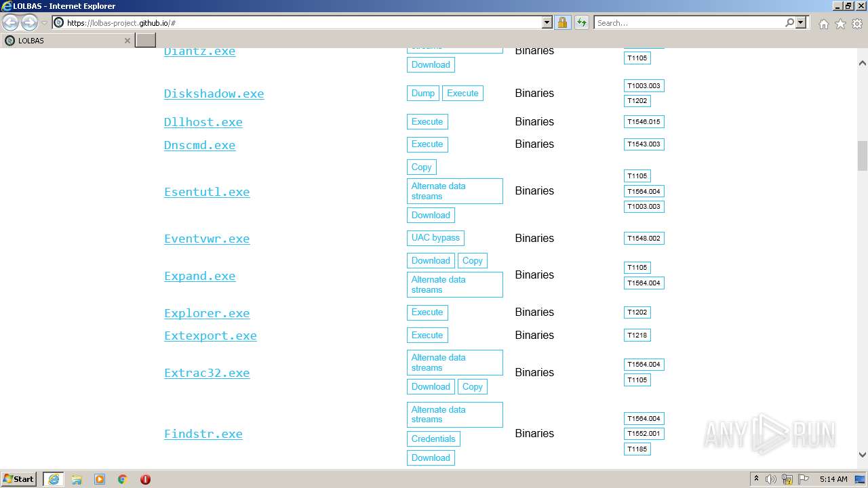Image resolution: width=868 pixels, height=488 pixels.
Task: Open the Dllhost.exe link
Action: [203, 122]
